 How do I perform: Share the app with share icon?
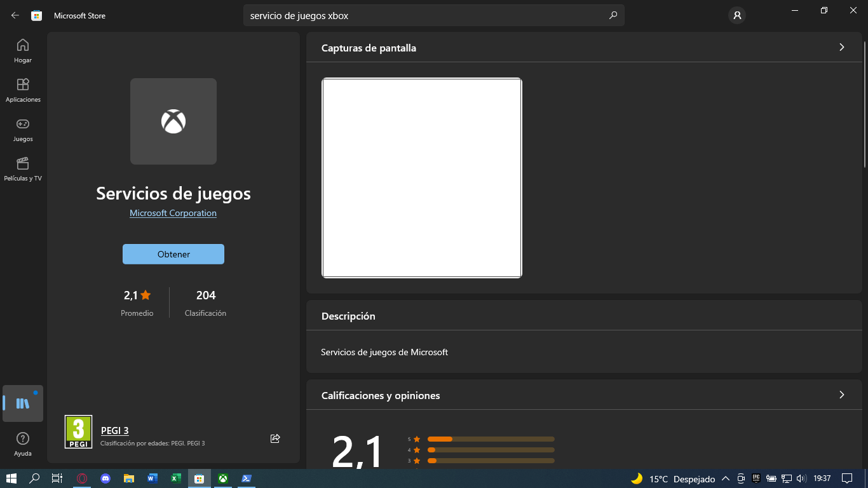[275, 438]
